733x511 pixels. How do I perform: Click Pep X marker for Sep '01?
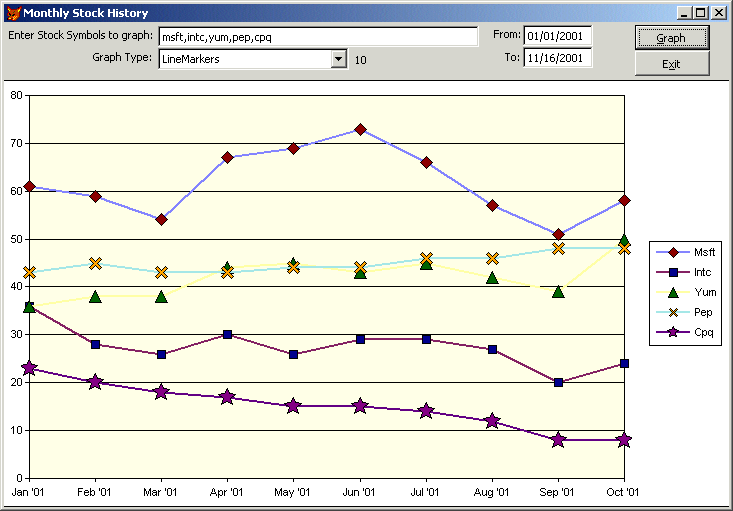[x=558, y=248]
